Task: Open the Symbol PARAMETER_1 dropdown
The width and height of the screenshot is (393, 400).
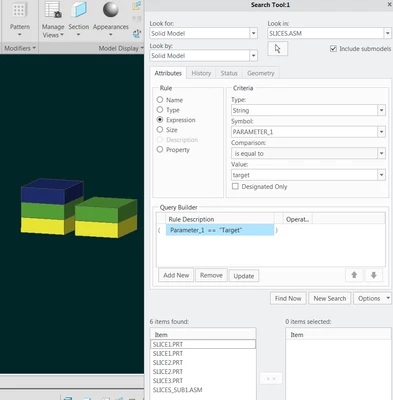Action: (x=381, y=132)
